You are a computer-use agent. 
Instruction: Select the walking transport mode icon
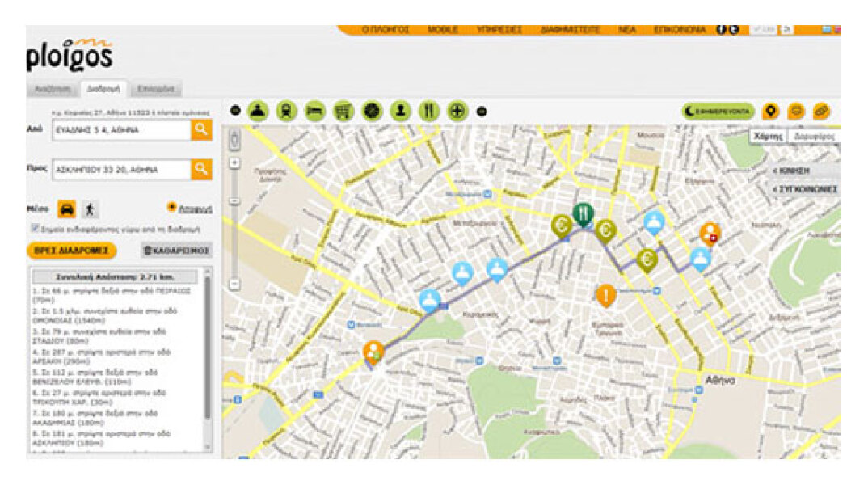point(91,209)
